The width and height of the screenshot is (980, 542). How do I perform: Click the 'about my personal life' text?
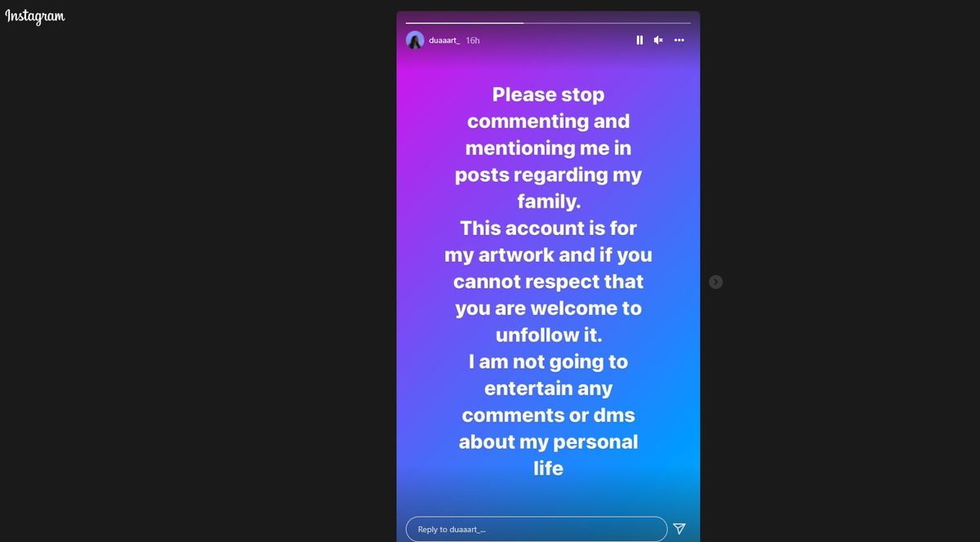(x=548, y=455)
